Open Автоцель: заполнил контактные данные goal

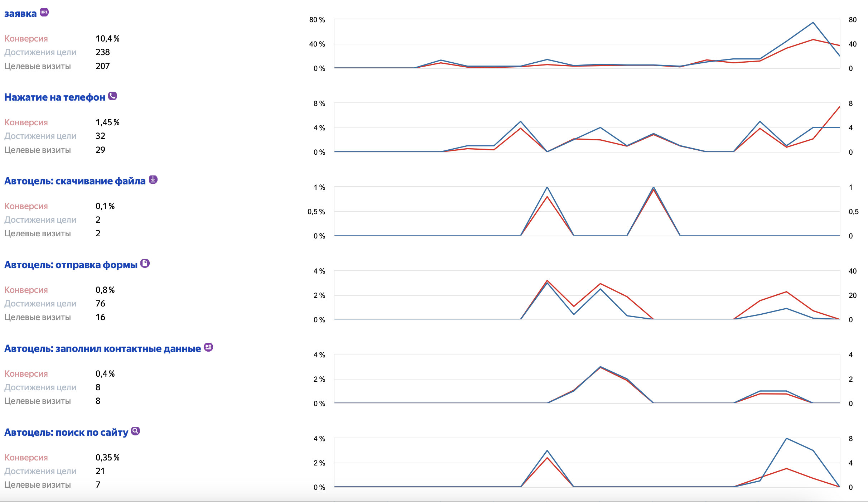point(102,349)
